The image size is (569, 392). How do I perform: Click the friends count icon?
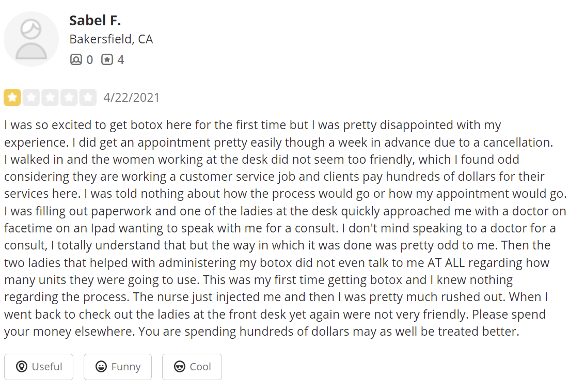(76, 59)
